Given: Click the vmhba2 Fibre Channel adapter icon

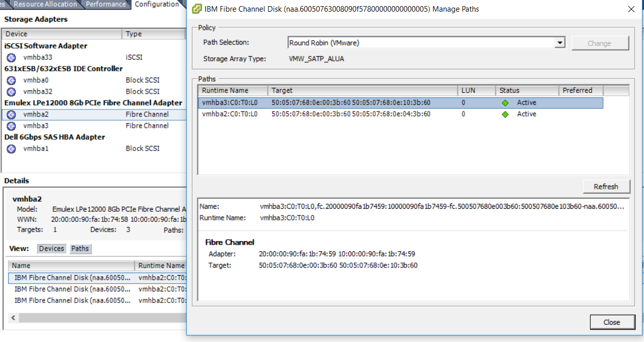Looking at the screenshot, I should [x=11, y=115].
